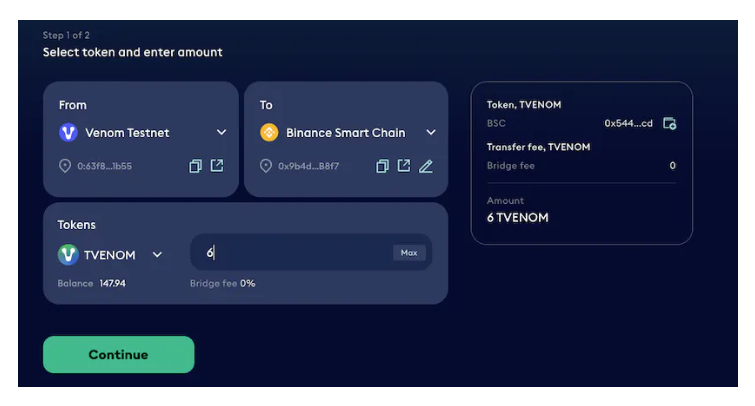Expand the From network dropdown

coord(221,132)
